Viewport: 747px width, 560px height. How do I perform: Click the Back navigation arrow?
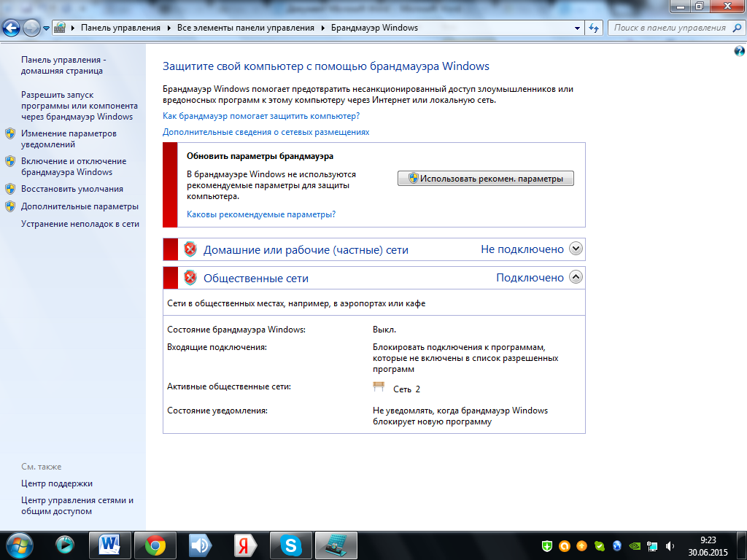(12, 28)
